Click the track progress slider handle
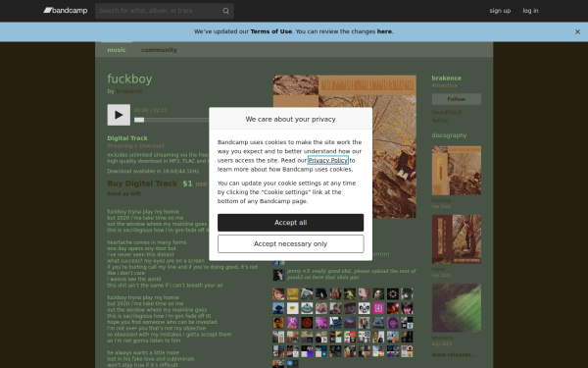 coord(139,120)
